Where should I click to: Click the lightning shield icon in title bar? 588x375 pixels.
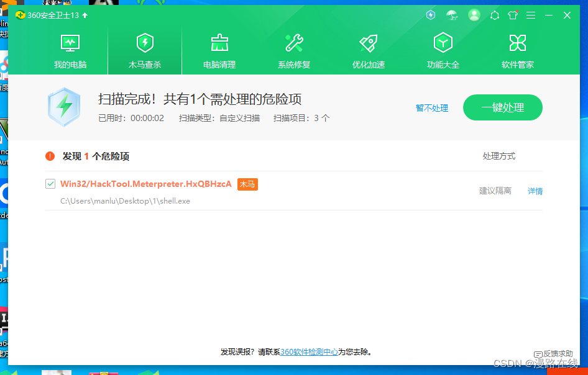[431, 15]
